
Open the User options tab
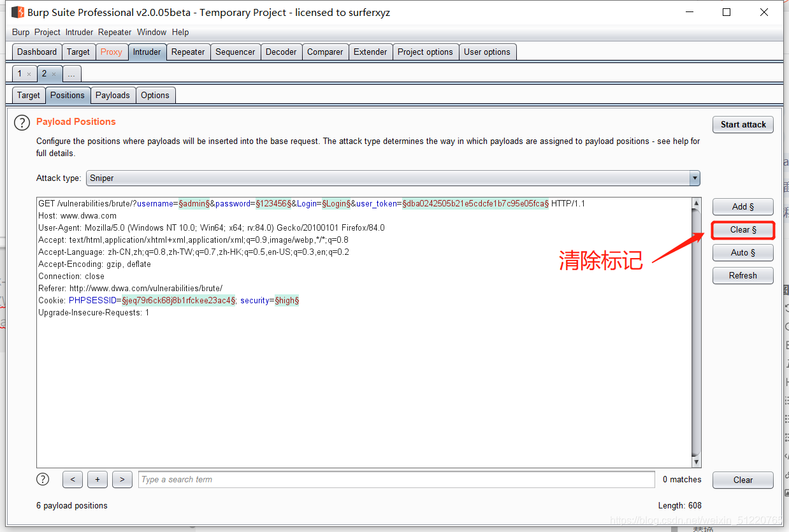(487, 52)
